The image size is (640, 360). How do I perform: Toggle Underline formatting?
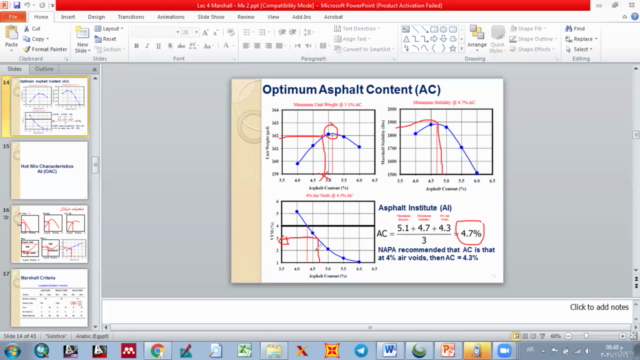pyautogui.click(x=158, y=46)
